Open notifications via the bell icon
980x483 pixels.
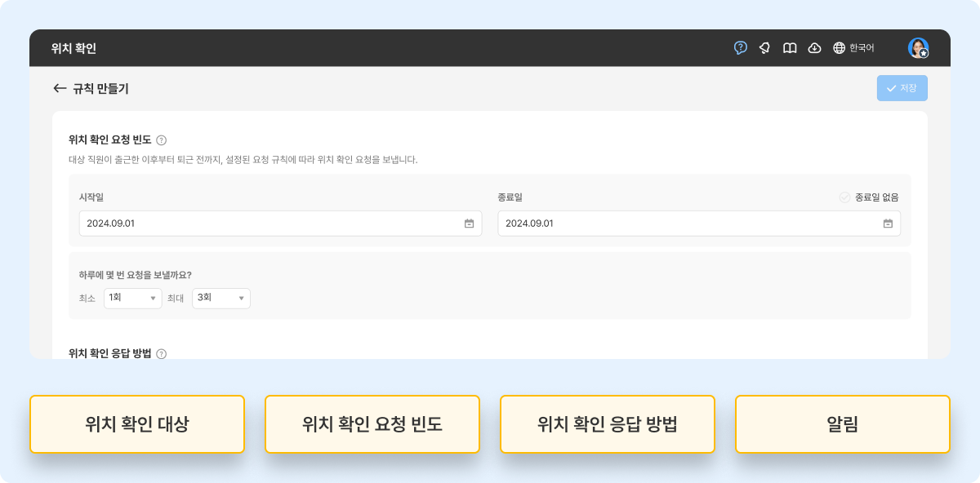coord(764,48)
